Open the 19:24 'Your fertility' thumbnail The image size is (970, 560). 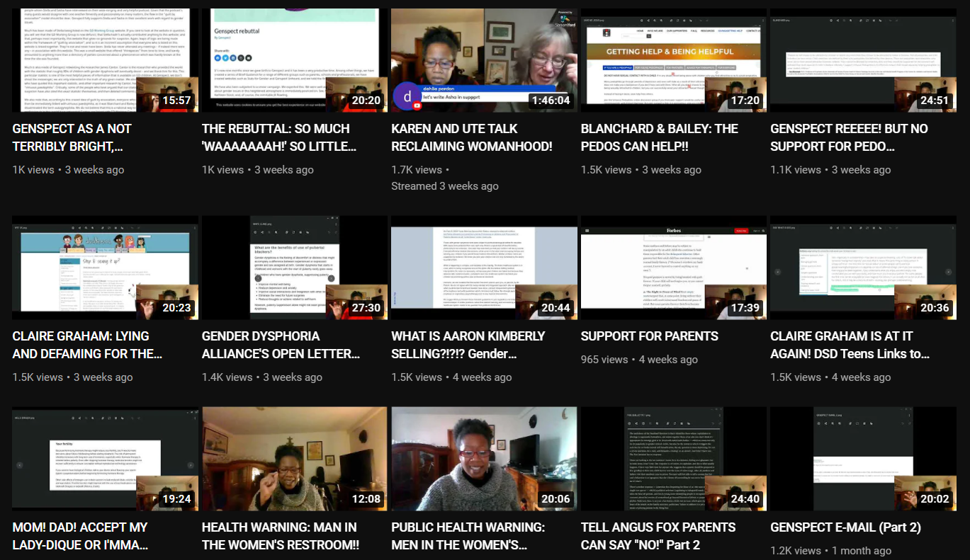point(106,459)
